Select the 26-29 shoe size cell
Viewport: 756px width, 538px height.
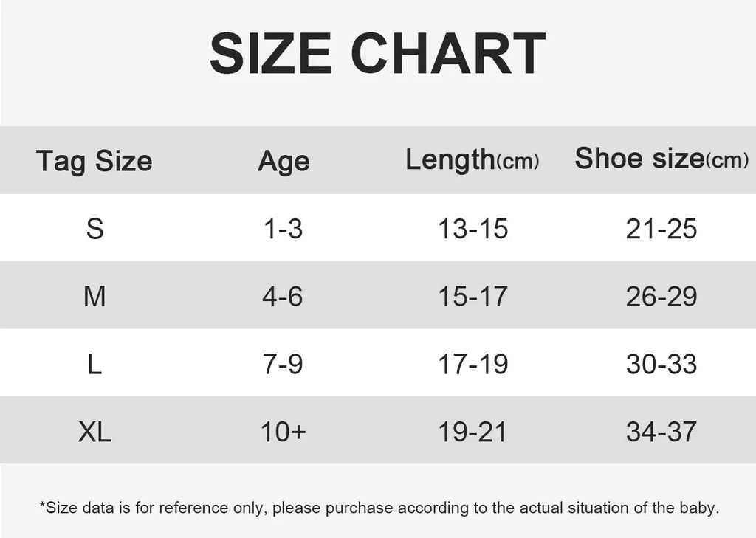tap(661, 297)
